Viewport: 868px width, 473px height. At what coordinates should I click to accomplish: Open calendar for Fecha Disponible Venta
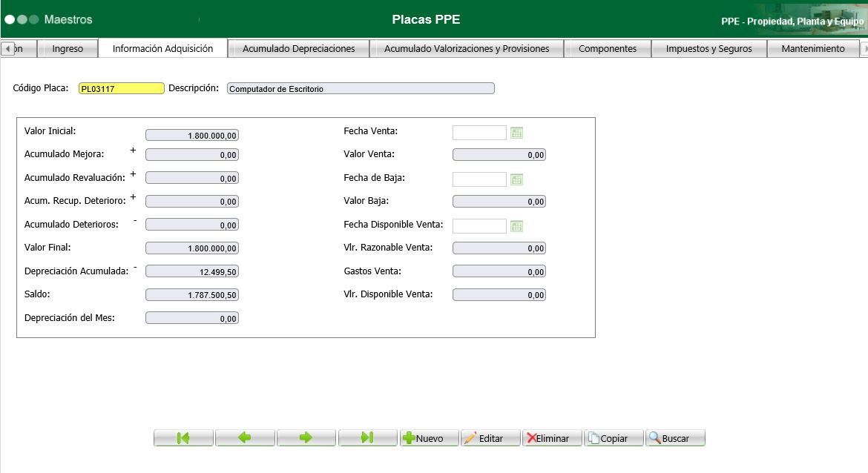pyautogui.click(x=516, y=225)
